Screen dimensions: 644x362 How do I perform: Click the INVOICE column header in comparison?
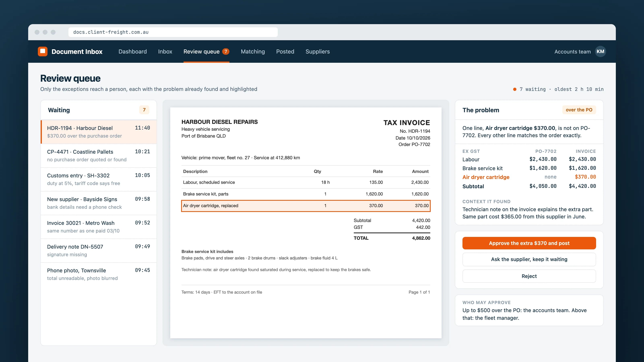click(586, 151)
